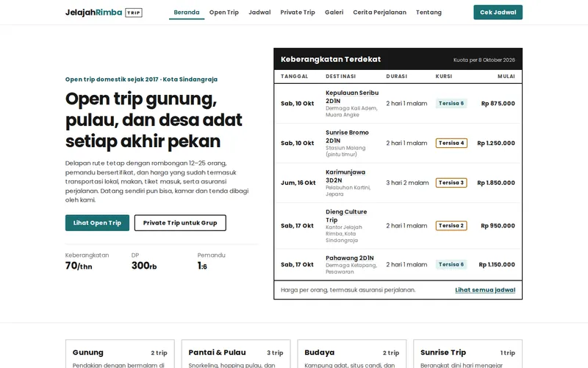Click the 70/thn Keberangkatan stat
This screenshot has width=588, height=368.
coord(87,261)
